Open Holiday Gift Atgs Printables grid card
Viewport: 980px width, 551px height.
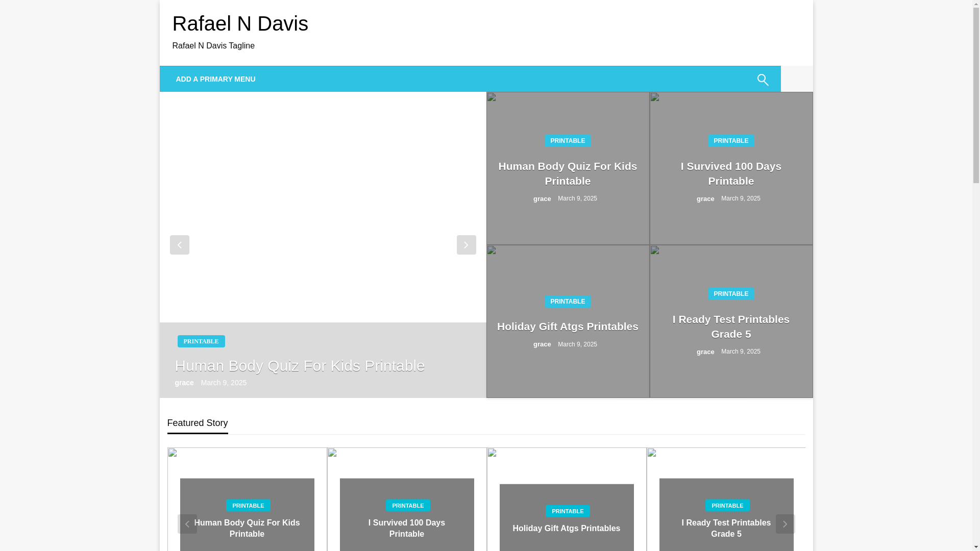point(568,327)
